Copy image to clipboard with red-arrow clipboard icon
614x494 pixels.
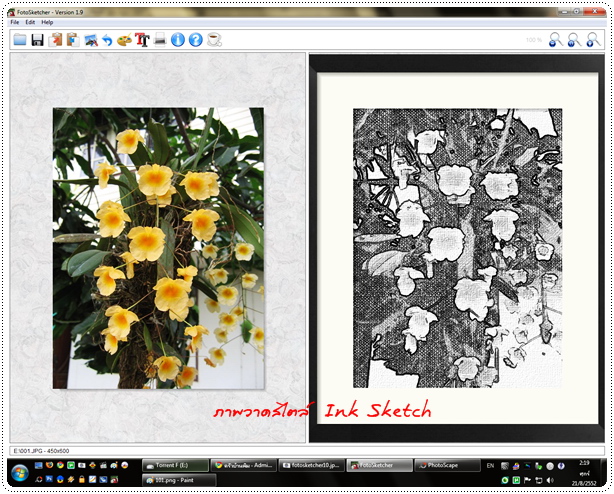coord(55,40)
